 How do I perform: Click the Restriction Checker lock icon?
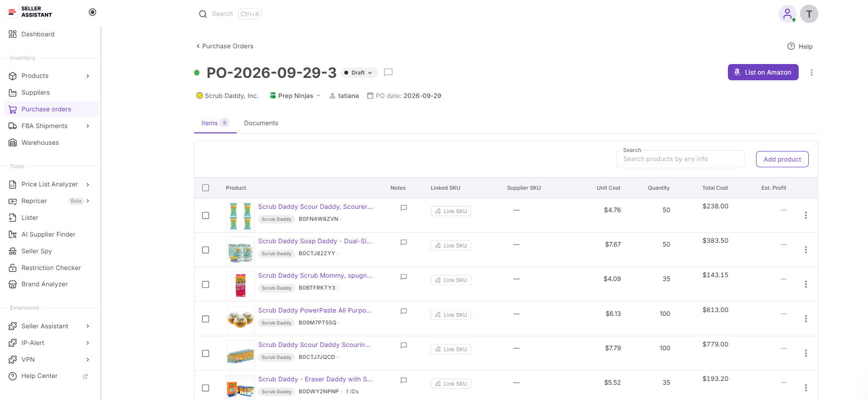13,268
